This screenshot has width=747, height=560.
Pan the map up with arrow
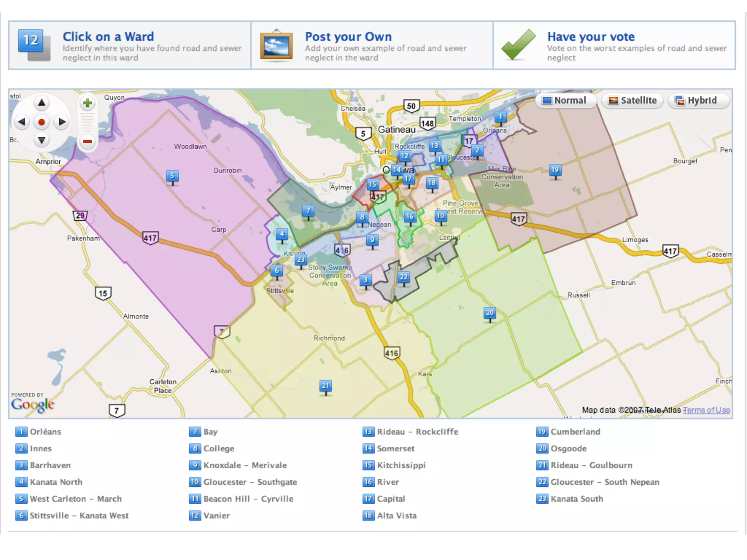click(42, 103)
